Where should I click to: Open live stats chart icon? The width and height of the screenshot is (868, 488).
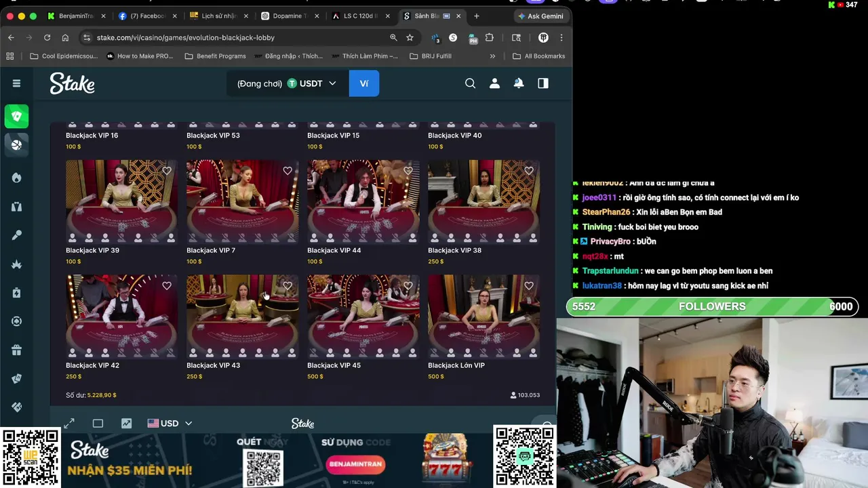pos(126,424)
